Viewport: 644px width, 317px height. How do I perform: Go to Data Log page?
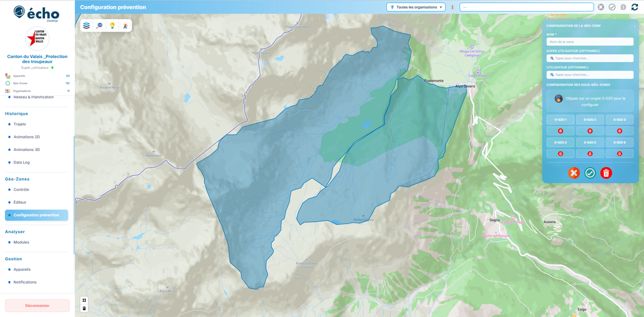(22, 163)
